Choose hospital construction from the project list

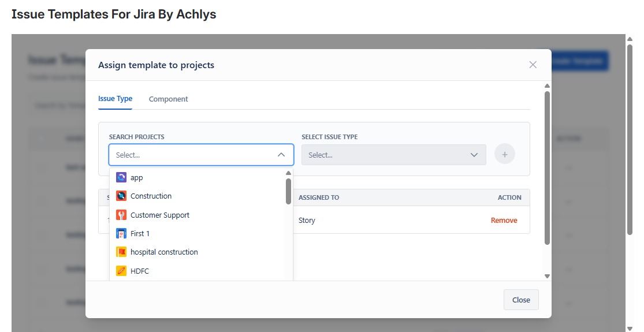164,252
